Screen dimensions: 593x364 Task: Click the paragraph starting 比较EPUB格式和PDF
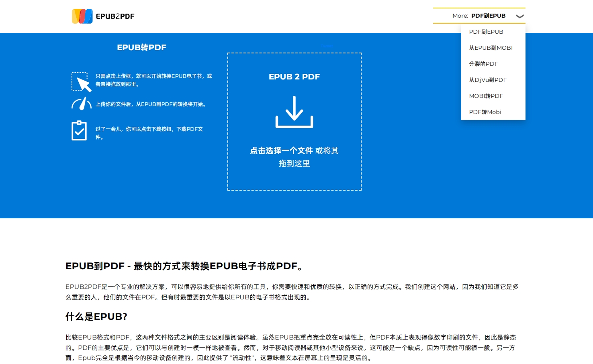pyautogui.click(x=291, y=348)
